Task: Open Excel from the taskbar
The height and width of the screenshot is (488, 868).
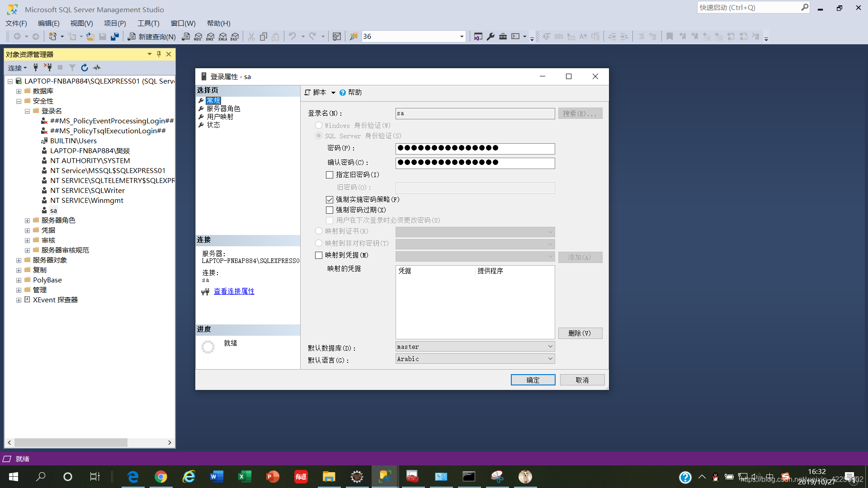Action: click(245, 477)
